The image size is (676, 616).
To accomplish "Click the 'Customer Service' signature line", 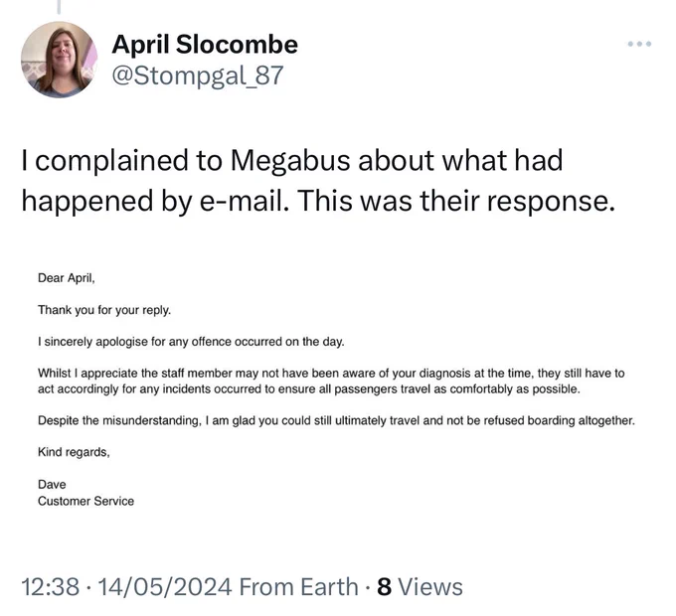I will pyautogui.click(x=85, y=501).
